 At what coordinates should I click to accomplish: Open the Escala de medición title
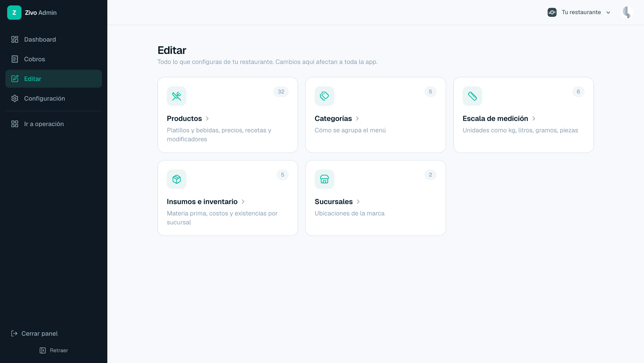coord(495,119)
